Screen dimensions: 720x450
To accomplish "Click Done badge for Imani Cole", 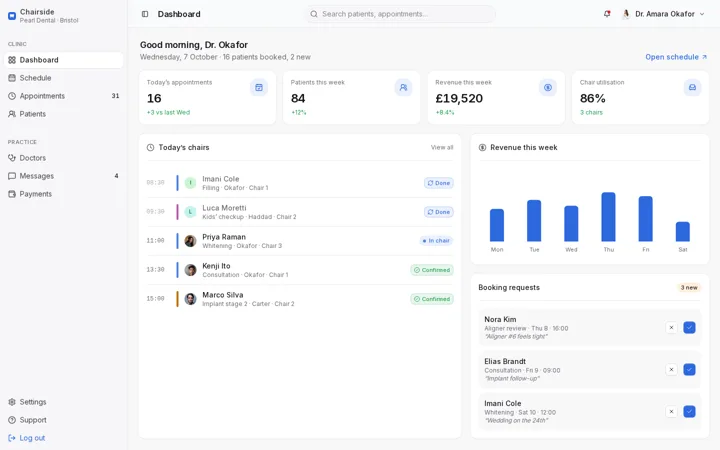I will pyautogui.click(x=439, y=183).
